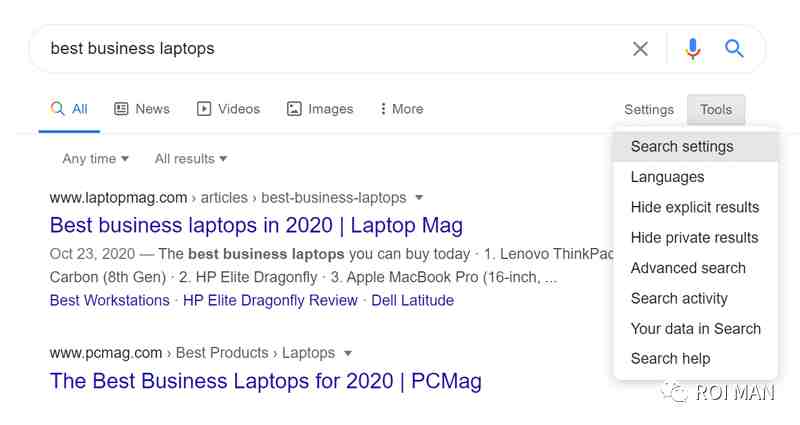800x425 pixels.
Task: Open the Settings menu
Action: pyautogui.click(x=649, y=110)
